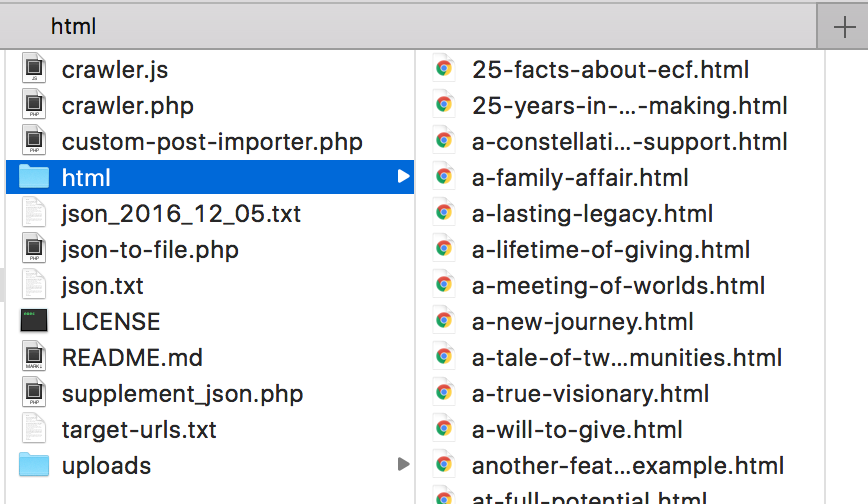This screenshot has height=504, width=868.
Task: Select another-feat...example.html file name
Action: pos(628,466)
